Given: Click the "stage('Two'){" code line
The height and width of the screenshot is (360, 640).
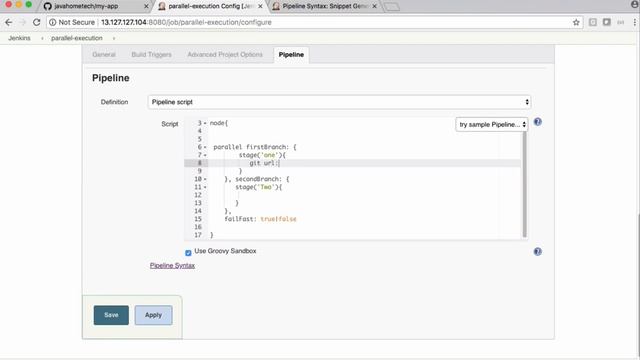Looking at the screenshot, I should point(259,187).
